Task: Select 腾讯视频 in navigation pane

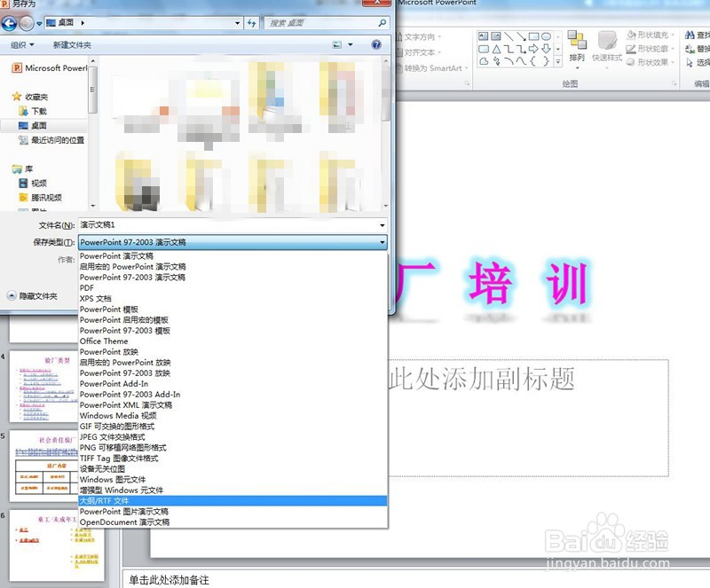Action: click(x=40, y=198)
